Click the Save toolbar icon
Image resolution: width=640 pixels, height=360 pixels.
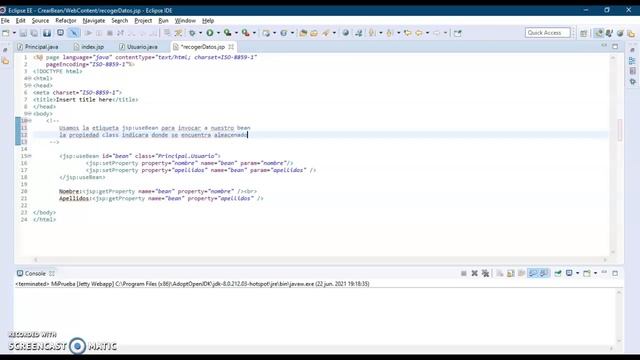point(23,33)
